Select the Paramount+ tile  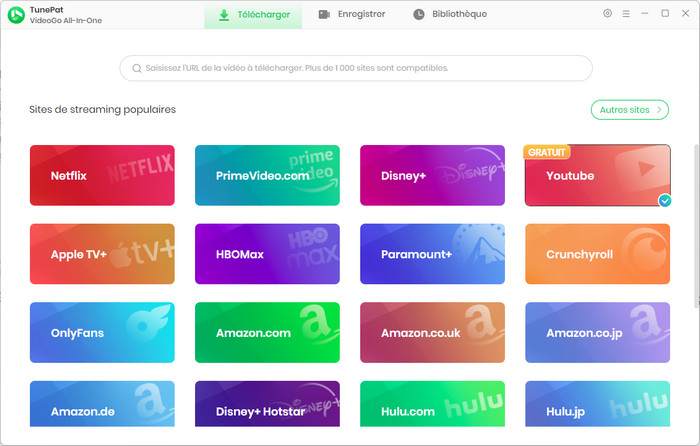(x=432, y=254)
